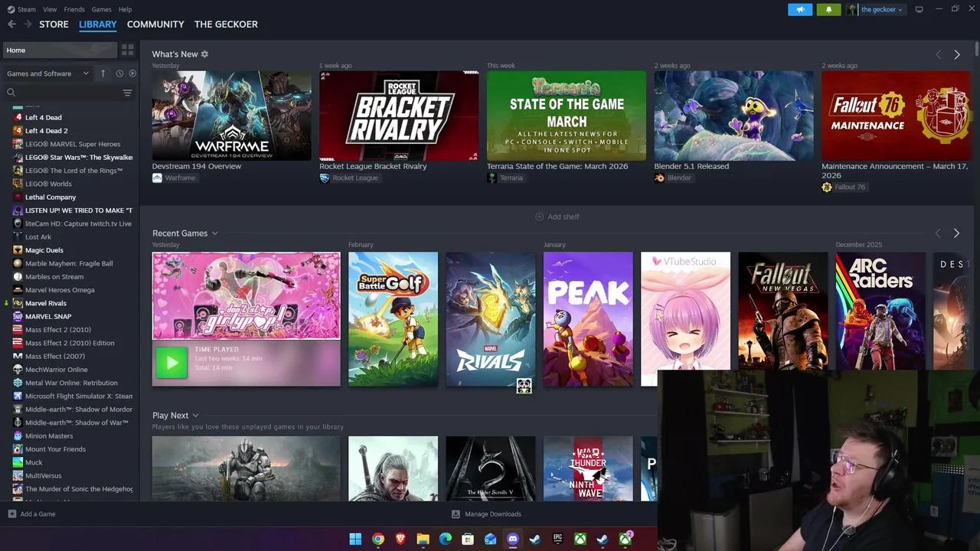Click the Add a Game plus icon
This screenshot has width=980, height=551.
point(11,514)
